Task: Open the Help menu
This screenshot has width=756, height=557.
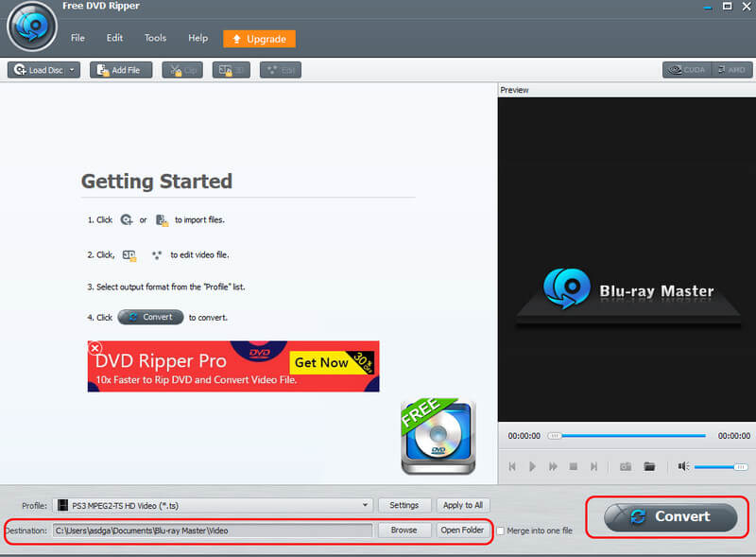Action: pos(198,38)
